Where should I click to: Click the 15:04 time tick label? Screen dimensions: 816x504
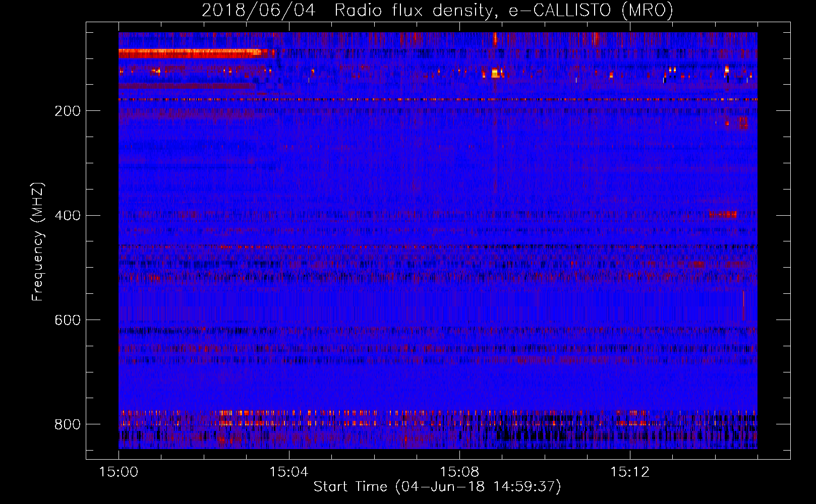click(289, 472)
